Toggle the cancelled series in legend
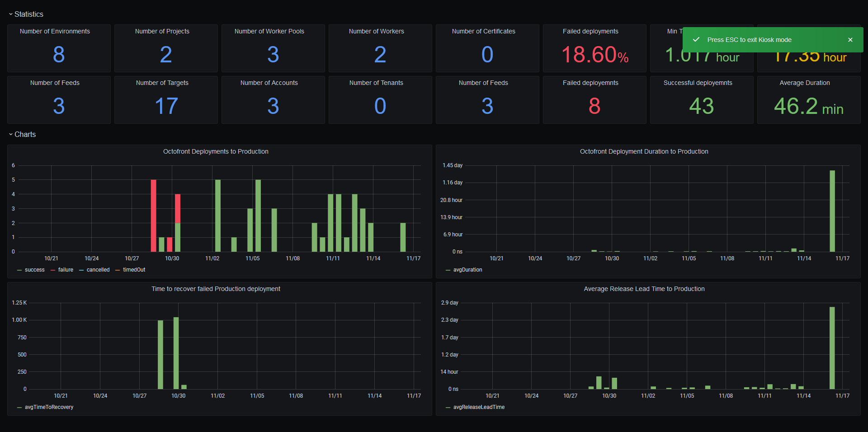Image resolution: width=868 pixels, height=432 pixels. pyautogui.click(x=98, y=270)
